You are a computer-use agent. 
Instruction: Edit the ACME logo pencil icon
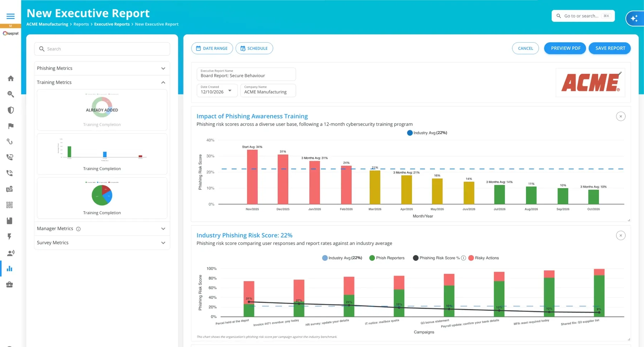coord(620,73)
